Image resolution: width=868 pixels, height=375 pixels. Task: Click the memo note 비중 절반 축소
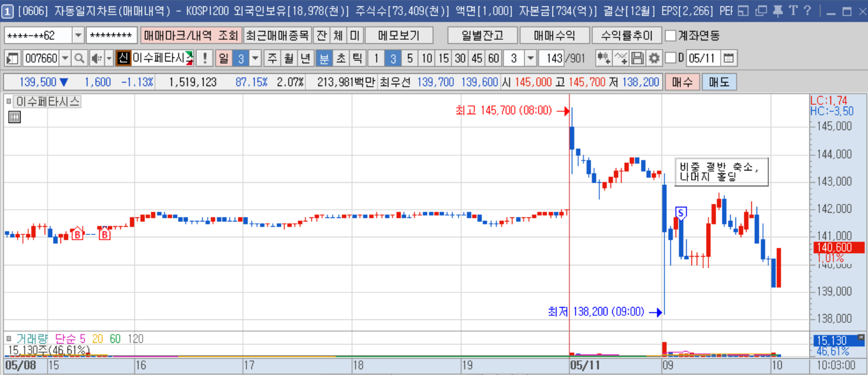coord(721,172)
